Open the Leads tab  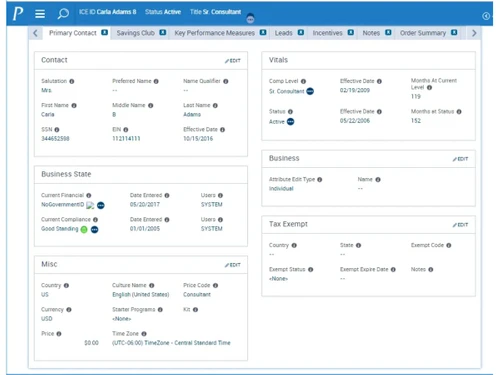pyautogui.click(x=284, y=33)
